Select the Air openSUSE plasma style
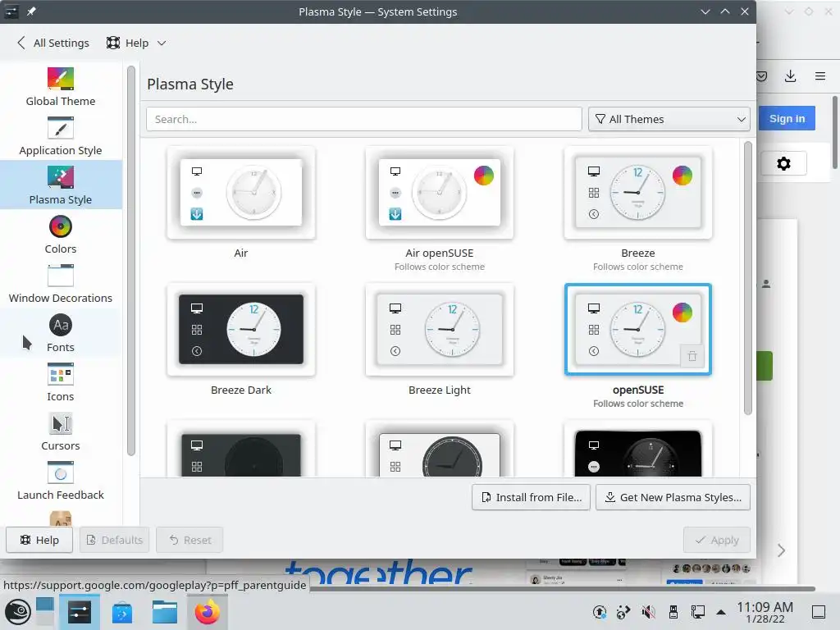 (x=440, y=192)
